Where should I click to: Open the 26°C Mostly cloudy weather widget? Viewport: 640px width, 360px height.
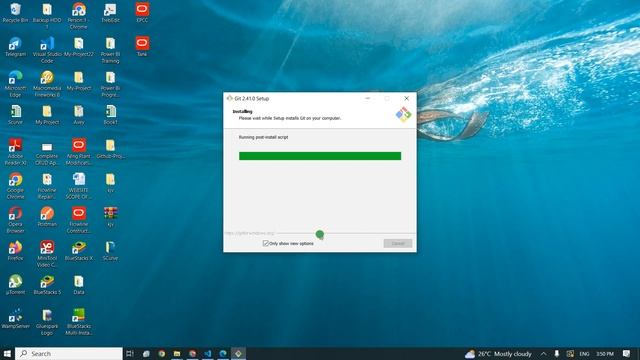point(498,354)
